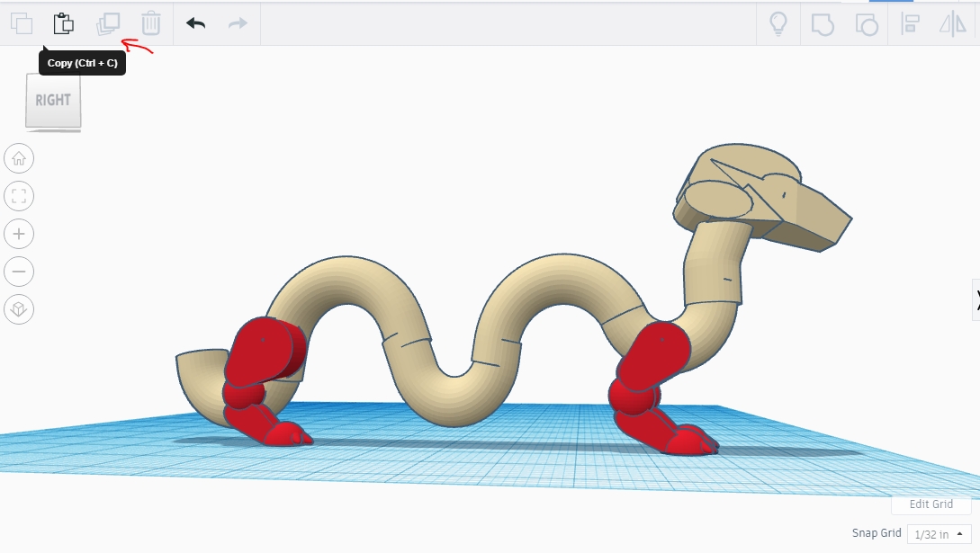Click the Ungroup shapes icon
Image resolution: width=980 pixels, height=553 pixels.
pyautogui.click(x=867, y=24)
